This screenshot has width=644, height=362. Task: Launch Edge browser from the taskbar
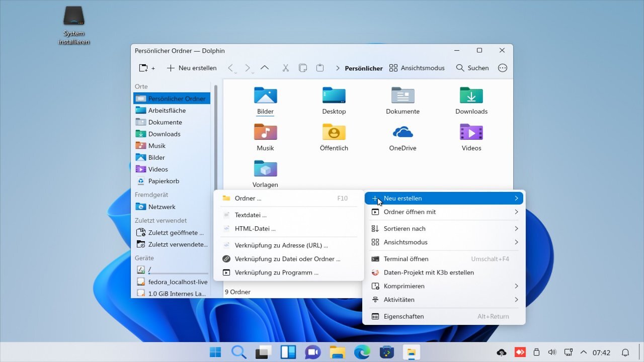point(362,352)
